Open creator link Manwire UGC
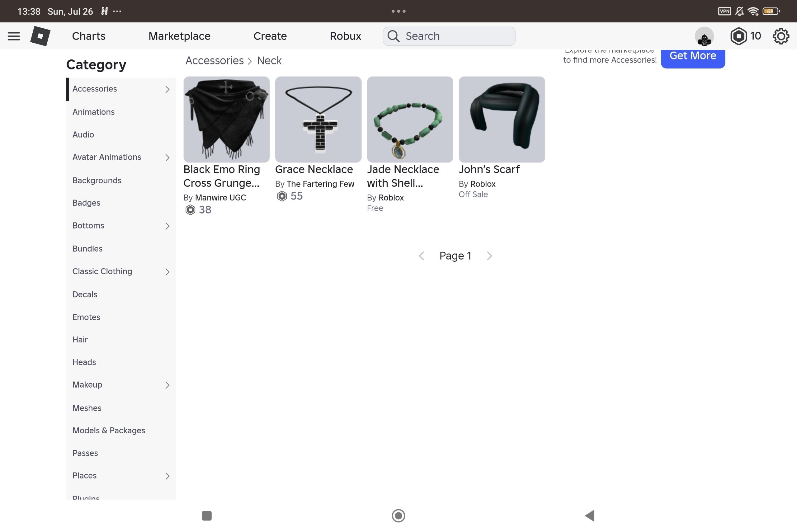797x532 pixels. 220,197
